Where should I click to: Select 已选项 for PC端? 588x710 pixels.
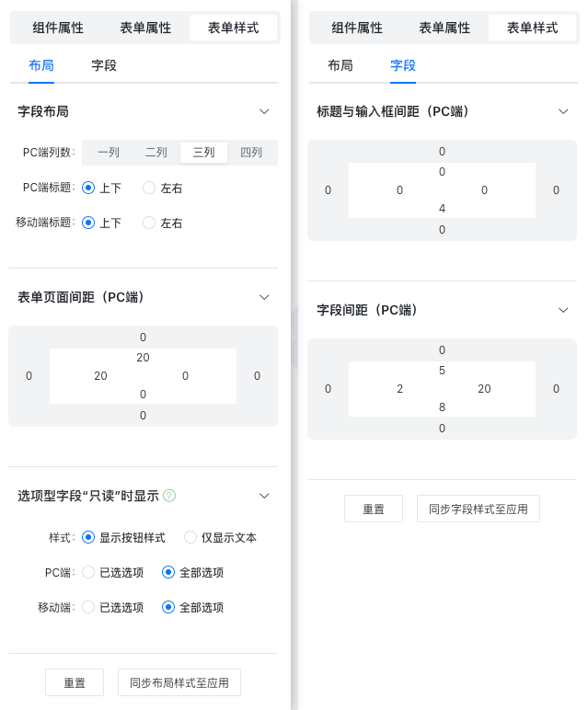88,572
